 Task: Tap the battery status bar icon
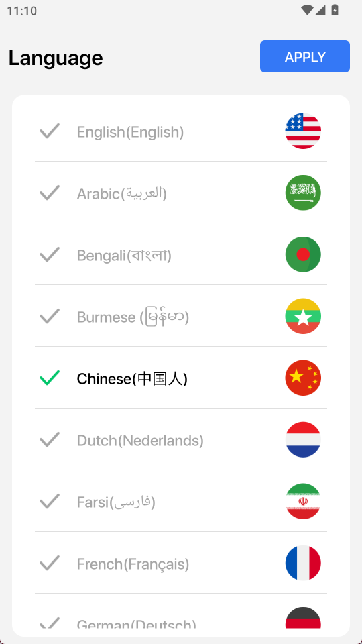(335, 10)
